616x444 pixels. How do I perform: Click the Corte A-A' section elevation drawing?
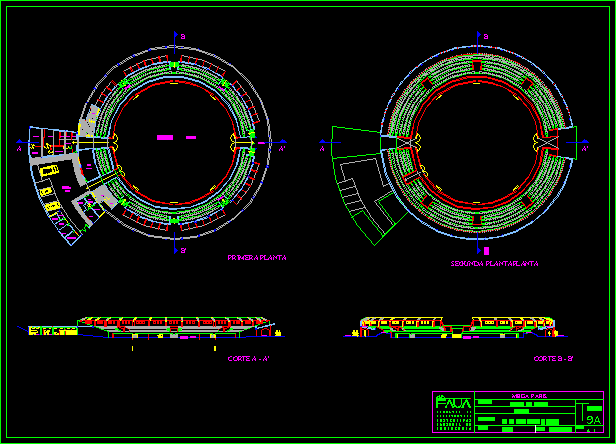150,325
